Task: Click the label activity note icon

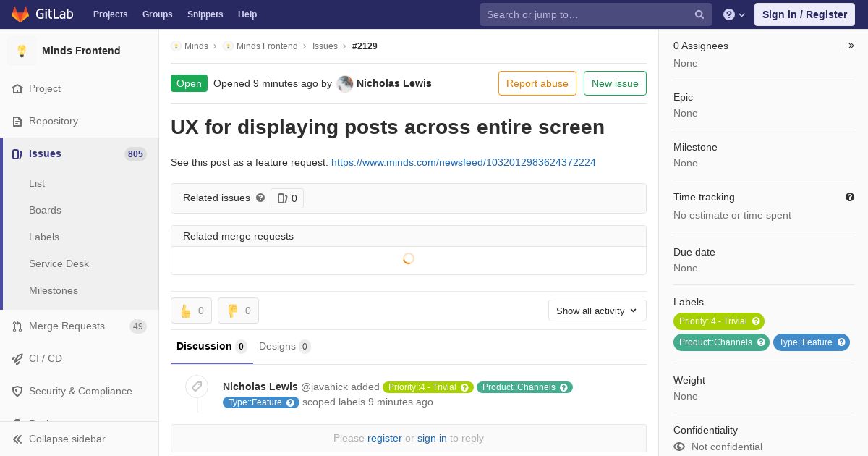Action: click(x=197, y=387)
